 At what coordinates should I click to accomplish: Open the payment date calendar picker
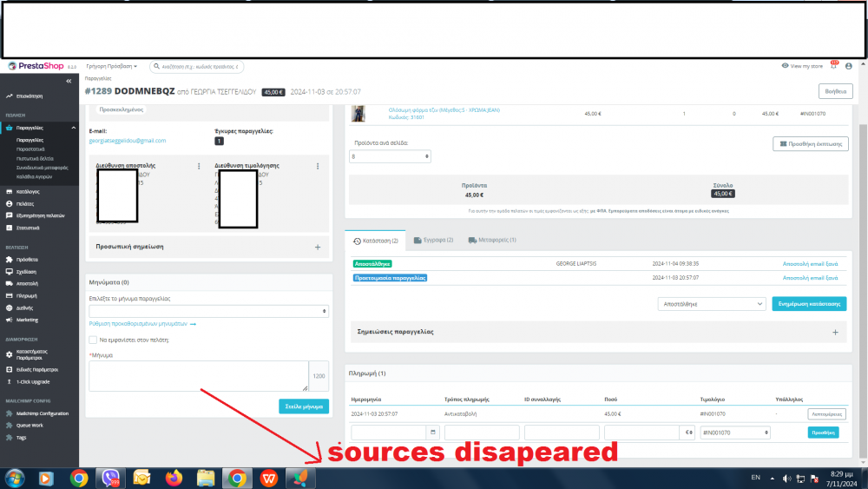coord(433,433)
